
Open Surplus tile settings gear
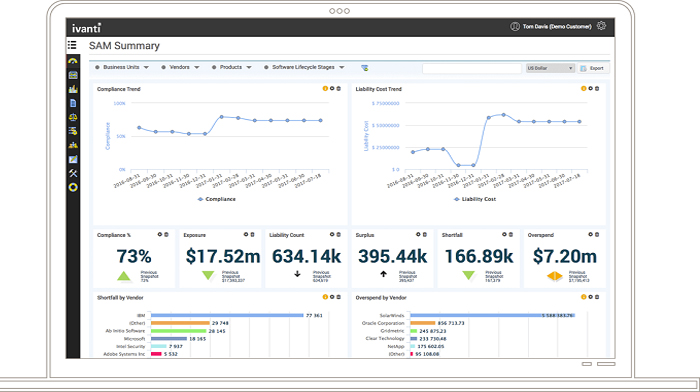pos(418,234)
